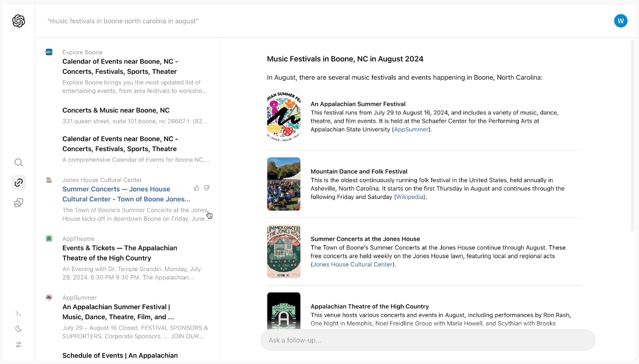Open Schedule of Events source result
The image size is (639, 364).
tap(120, 355)
